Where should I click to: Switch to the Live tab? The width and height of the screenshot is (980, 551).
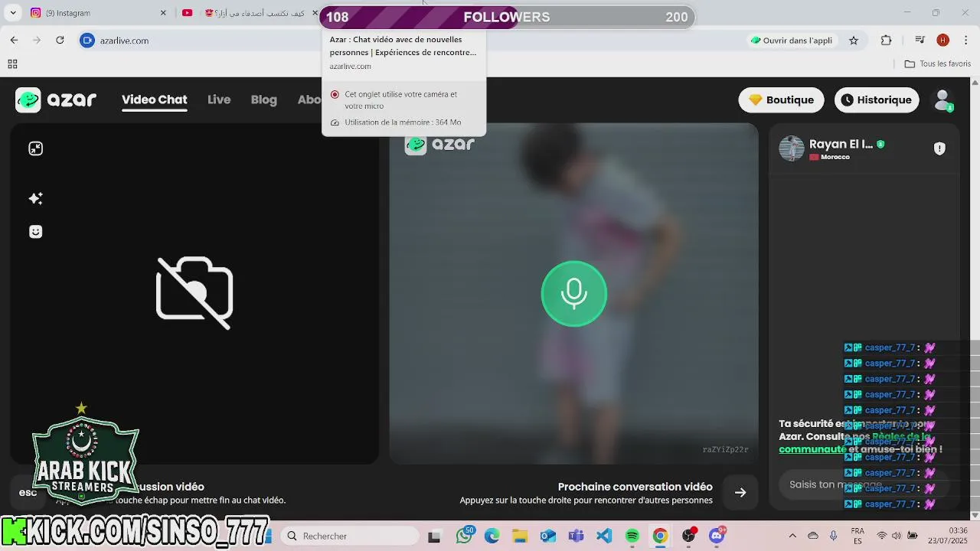[219, 99]
